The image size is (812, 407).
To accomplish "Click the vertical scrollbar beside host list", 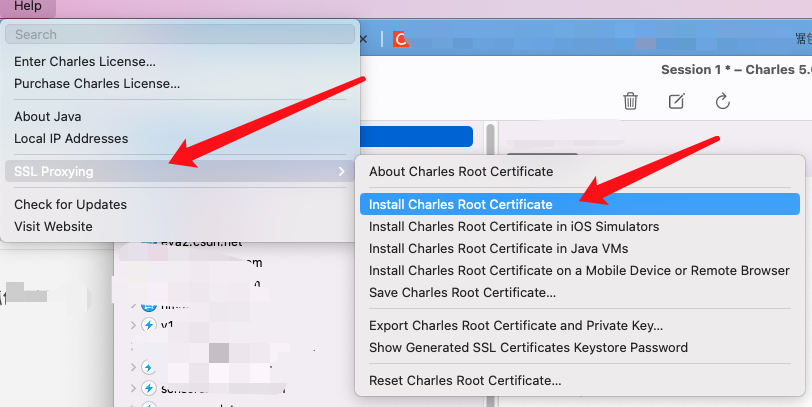I will (490, 140).
